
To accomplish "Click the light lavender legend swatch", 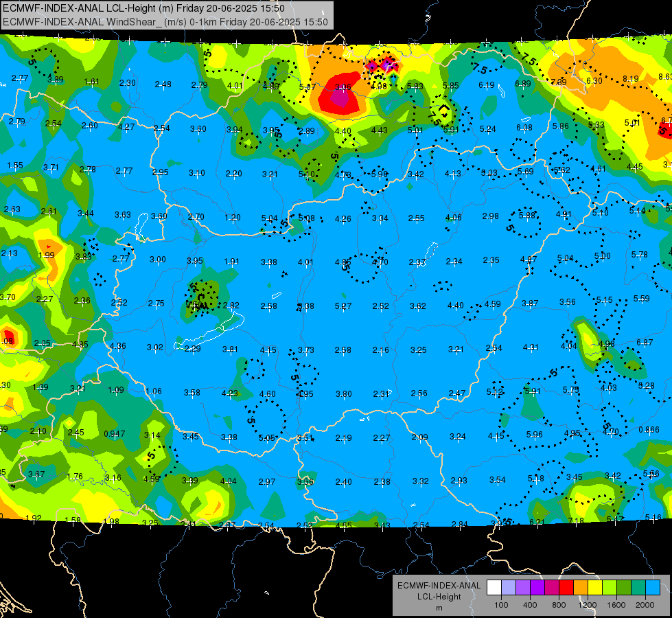I will 509,587.
